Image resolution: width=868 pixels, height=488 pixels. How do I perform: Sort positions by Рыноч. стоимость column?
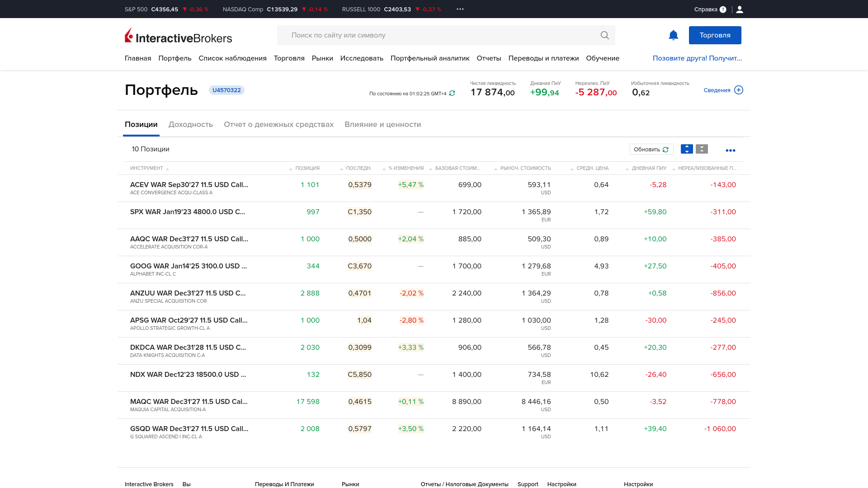click(x=525, y=168)
